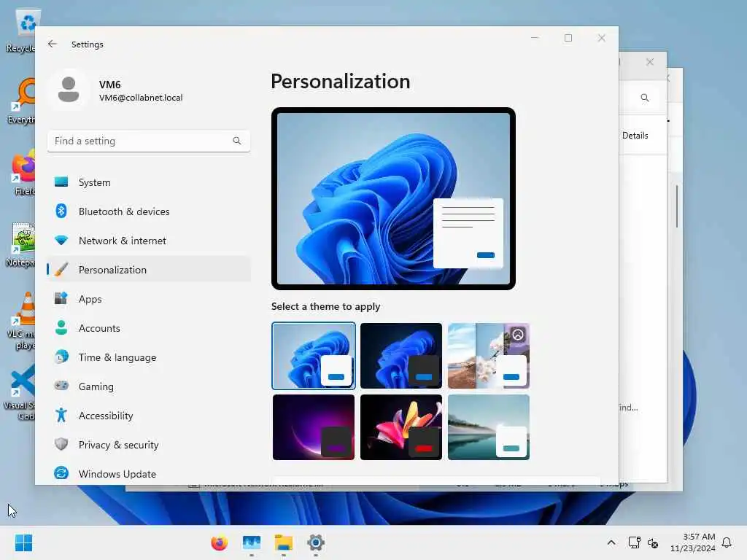Navigate to Time & language

click(149, 357)
